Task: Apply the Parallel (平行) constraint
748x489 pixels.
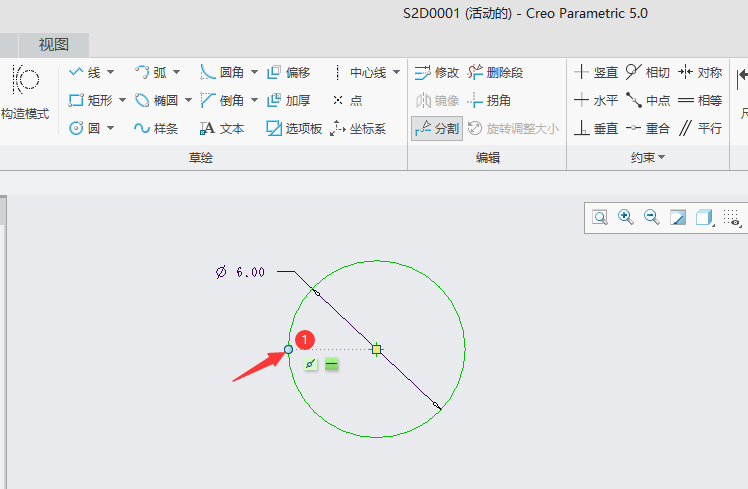Action: (x=700, y=128)
